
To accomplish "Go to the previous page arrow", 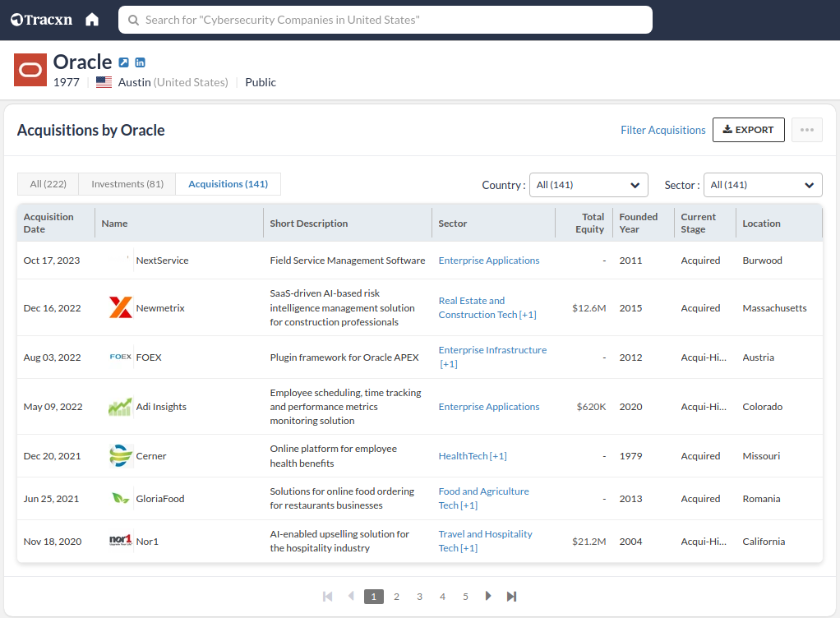I will [351, 596].
